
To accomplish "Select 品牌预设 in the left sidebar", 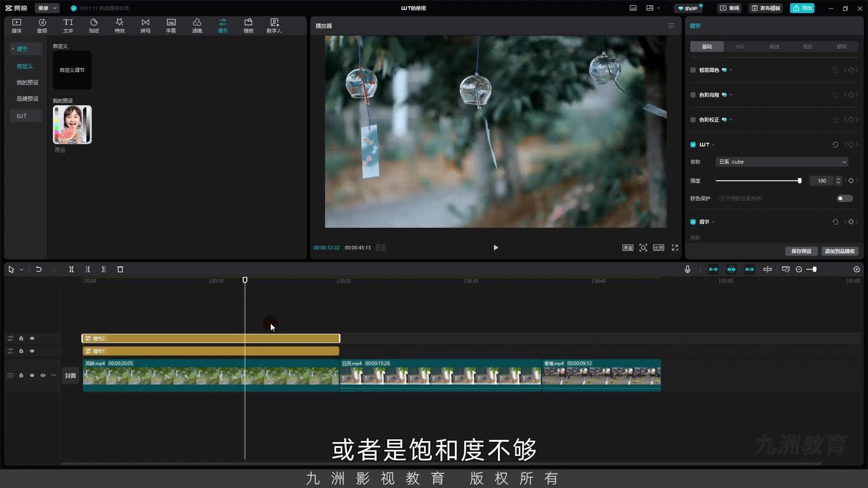I will coord(27,99).
